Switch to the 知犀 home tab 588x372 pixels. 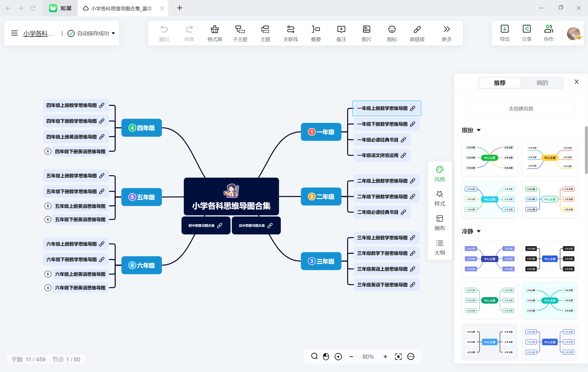tap(60, 8)
